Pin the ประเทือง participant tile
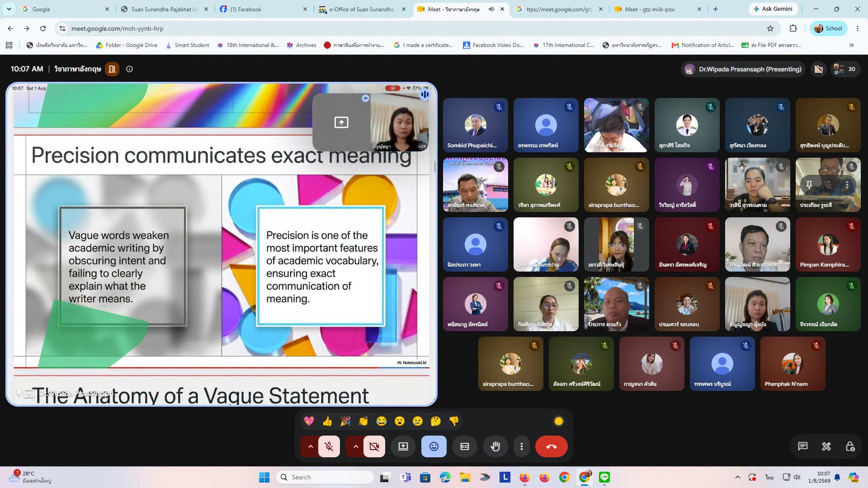The width and height of the screenshot is (868, 488). (x=809, y=185)
